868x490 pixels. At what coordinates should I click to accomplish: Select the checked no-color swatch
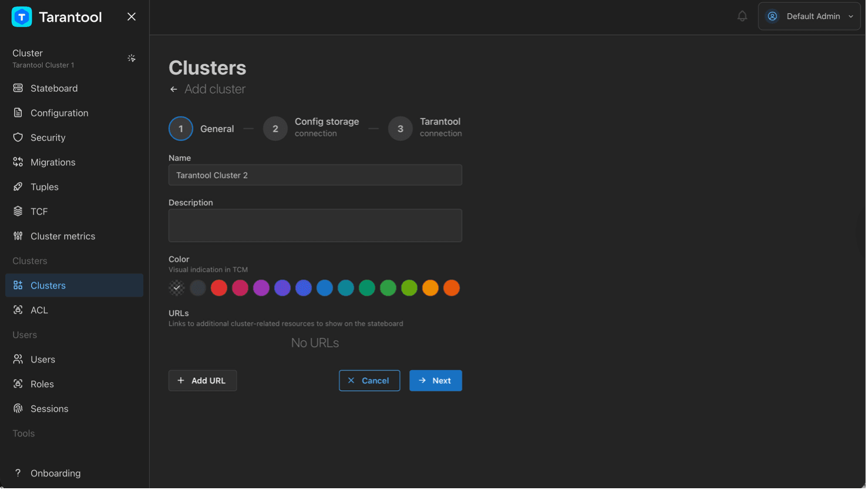(177, 288)
